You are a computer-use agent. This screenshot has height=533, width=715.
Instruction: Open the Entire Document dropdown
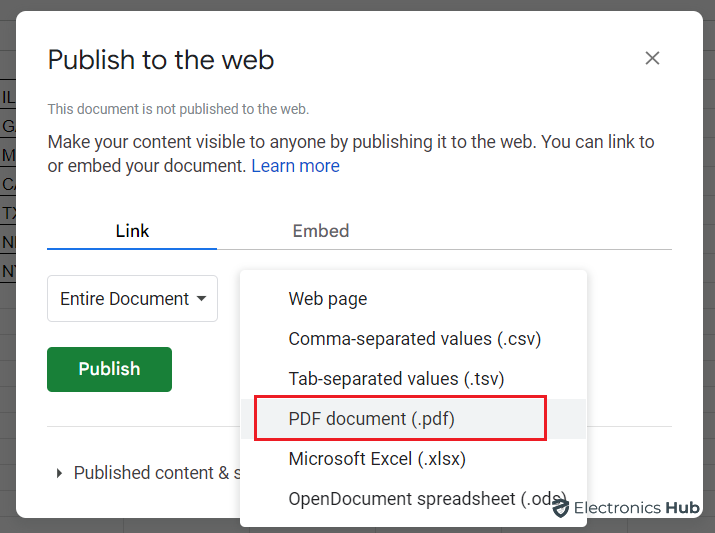click(x=132, y=299)
